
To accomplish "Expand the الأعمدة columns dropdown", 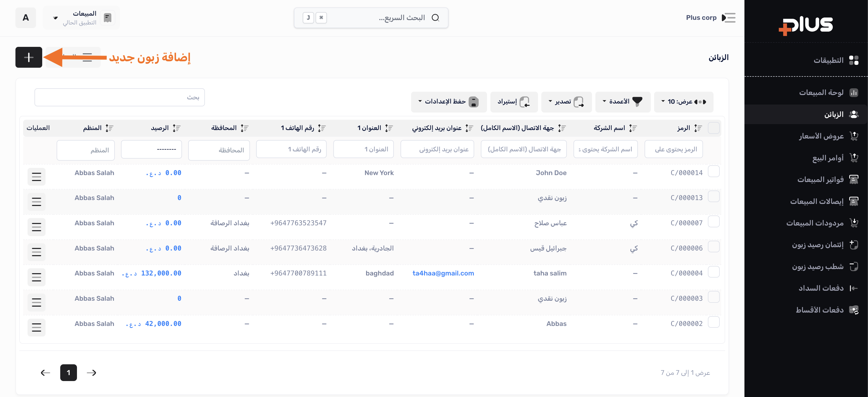I will (622, 102).
